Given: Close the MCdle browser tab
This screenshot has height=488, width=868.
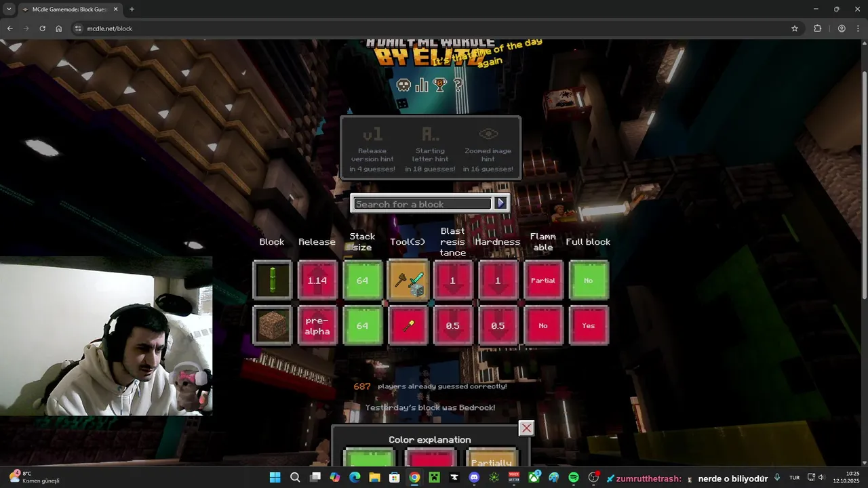Looking at the screenshot, I should coord(114,9).
